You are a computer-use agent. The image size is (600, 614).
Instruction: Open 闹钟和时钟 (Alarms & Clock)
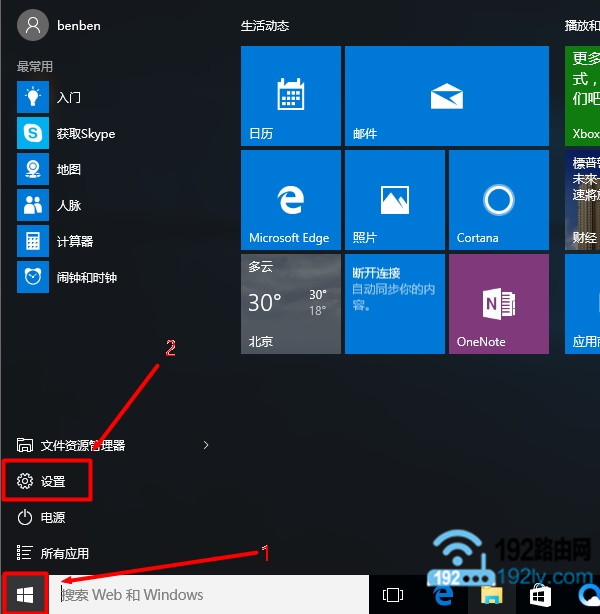[x=86, y=278]
